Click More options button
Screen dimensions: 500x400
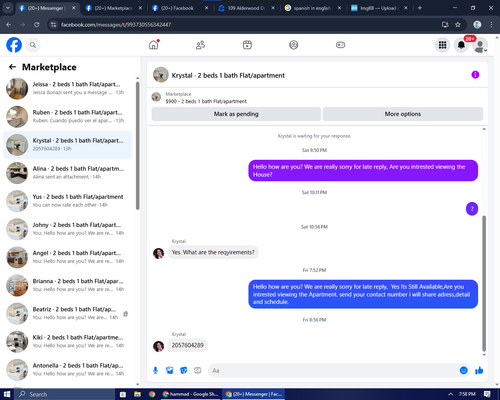click(403, 114)
